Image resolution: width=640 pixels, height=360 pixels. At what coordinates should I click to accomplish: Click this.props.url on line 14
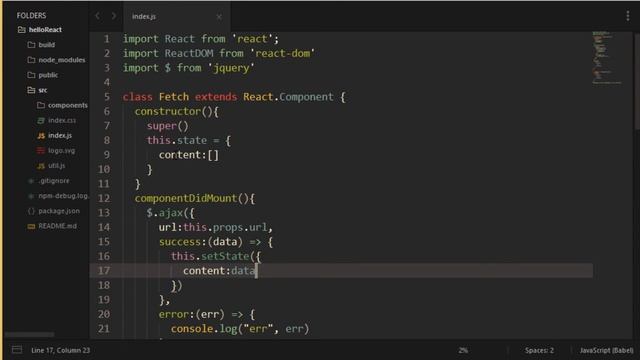pyautogui.click(x=225, y=227)
